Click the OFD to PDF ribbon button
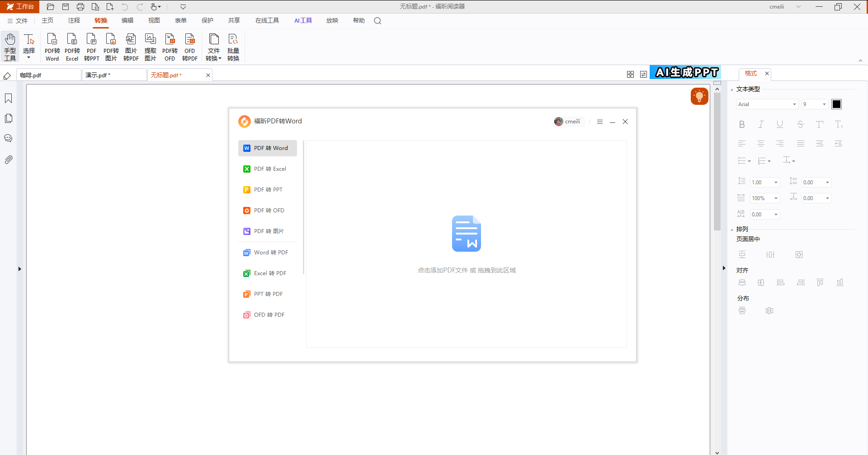Screen dimensions: 868x455 (190, 47)
